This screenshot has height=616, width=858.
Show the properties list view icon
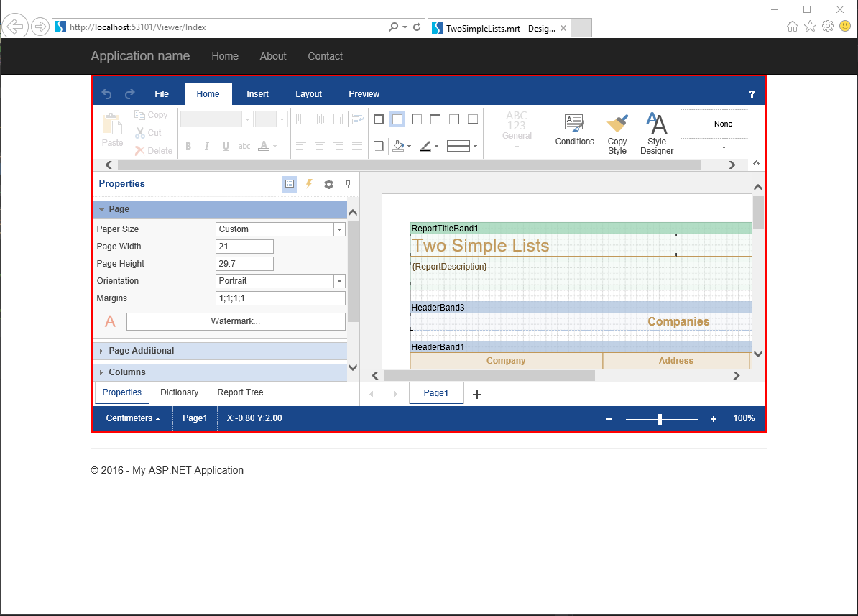(290, 184)
